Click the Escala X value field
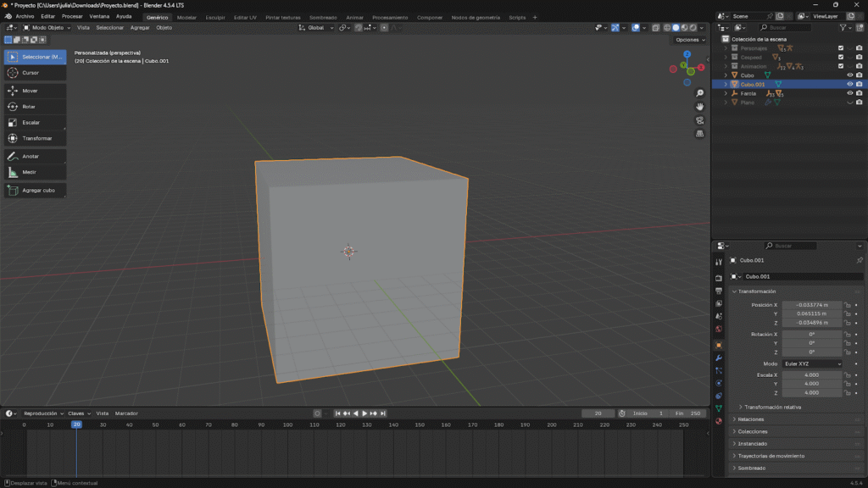 [811, 374]
